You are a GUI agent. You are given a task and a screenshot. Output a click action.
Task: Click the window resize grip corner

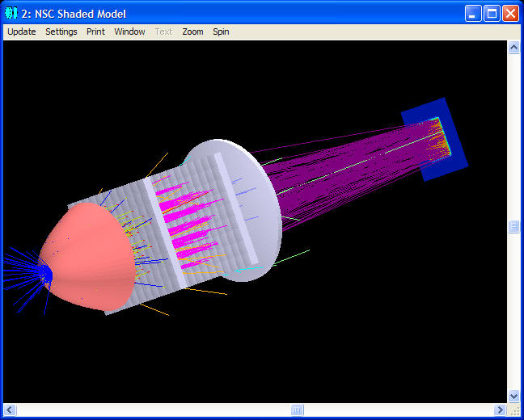514,411
